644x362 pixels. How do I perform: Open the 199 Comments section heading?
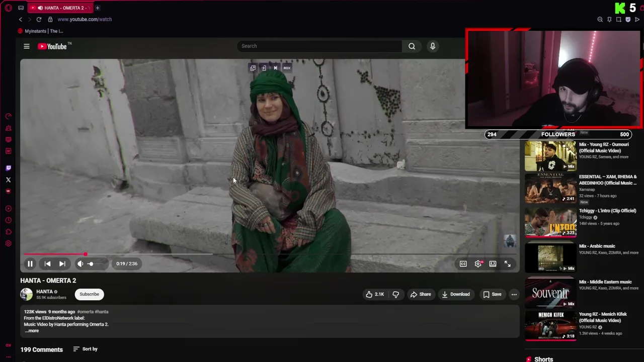pos(41,349)
